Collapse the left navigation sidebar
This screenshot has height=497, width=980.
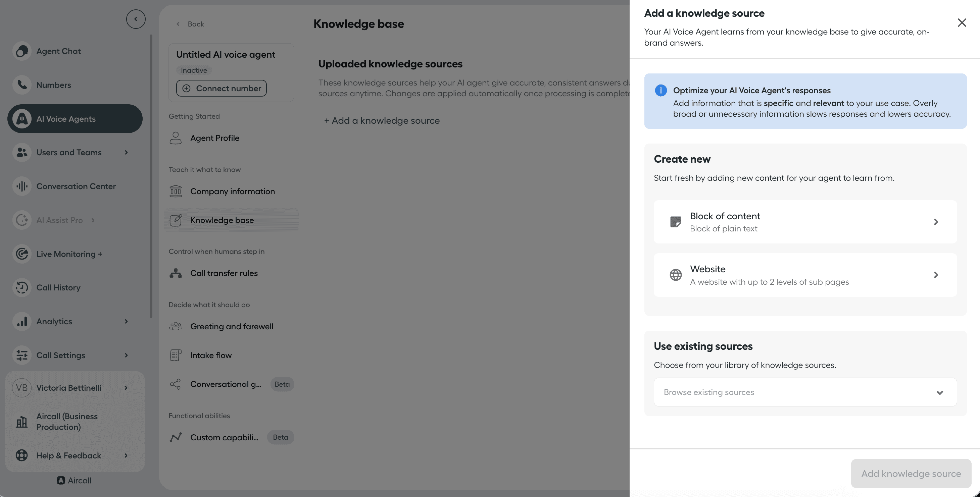click(x=136, y=19)
